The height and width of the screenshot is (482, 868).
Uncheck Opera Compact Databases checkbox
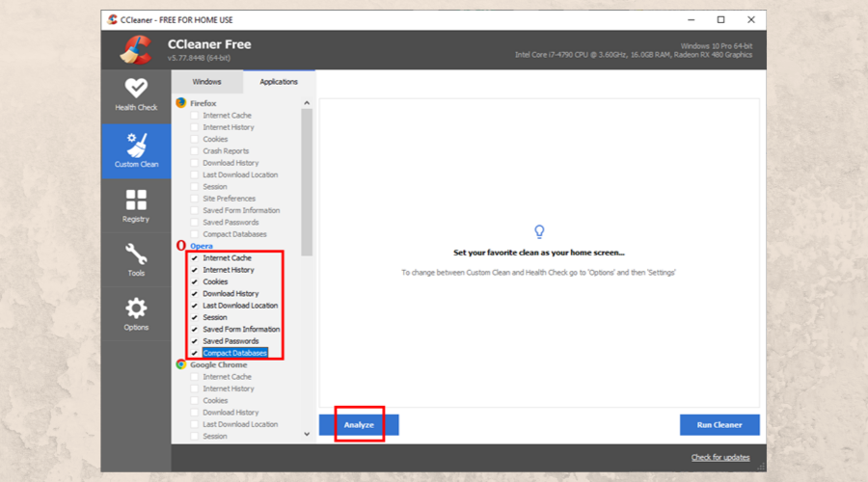coord(194,353)
